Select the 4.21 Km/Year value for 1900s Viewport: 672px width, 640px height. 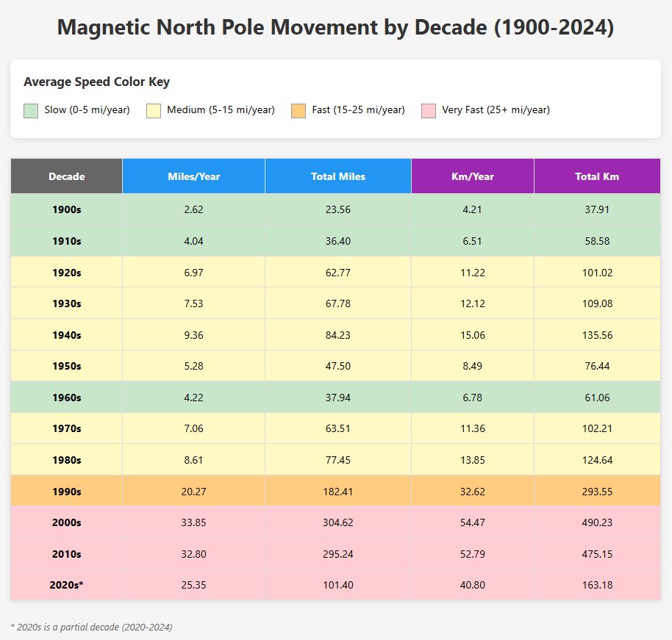[x=473, y=209]
